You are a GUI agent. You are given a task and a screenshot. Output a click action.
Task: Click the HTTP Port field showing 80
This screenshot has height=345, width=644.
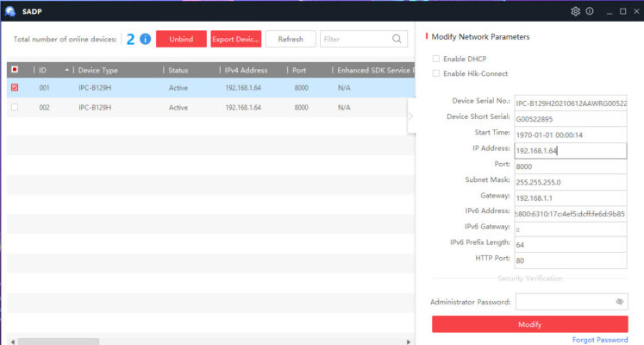pos(571,260)
